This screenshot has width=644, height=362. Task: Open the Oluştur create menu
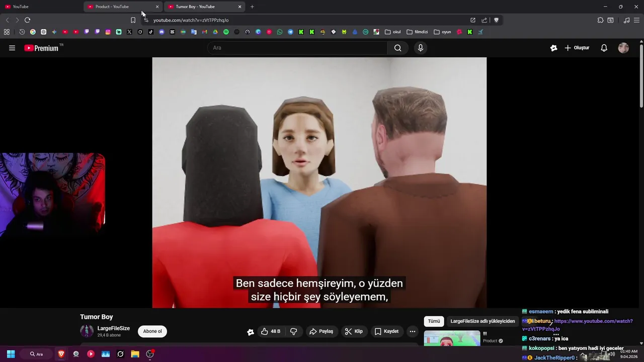click(577, 48)
